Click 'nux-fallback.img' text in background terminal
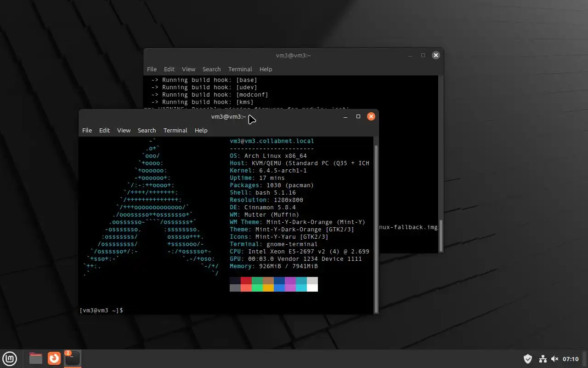 (x=409, y=227)
